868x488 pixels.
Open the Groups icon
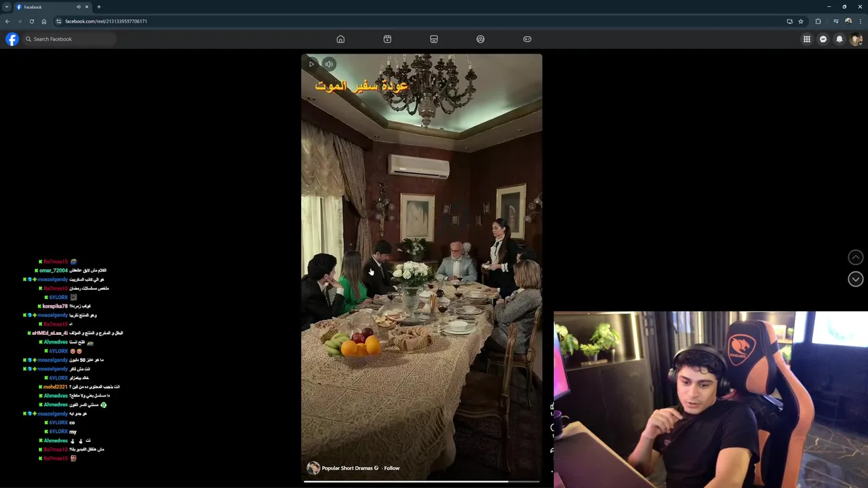point(480,39)
